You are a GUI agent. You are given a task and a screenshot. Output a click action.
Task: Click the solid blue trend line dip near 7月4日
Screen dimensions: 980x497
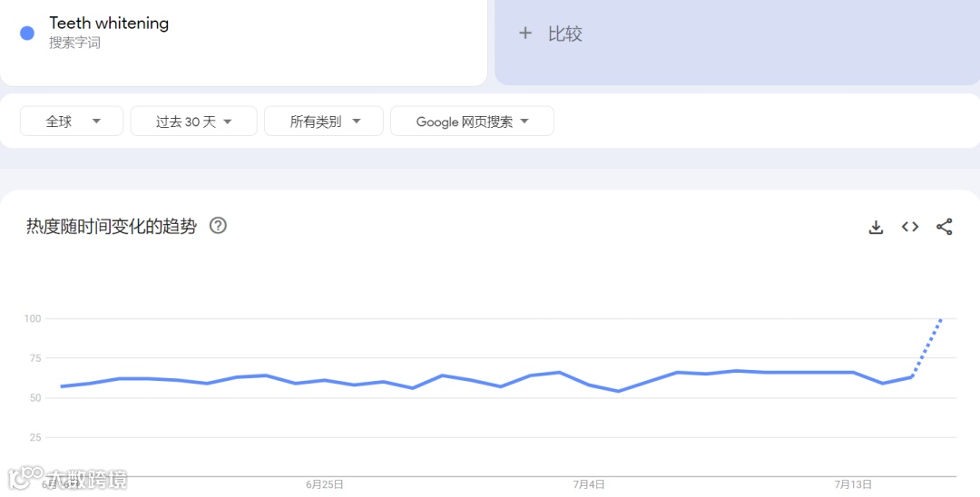(618, 391)
